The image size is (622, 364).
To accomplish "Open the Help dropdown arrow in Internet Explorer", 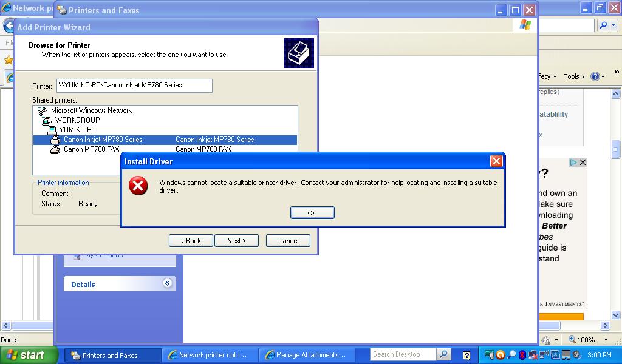I will coord(603,77).
